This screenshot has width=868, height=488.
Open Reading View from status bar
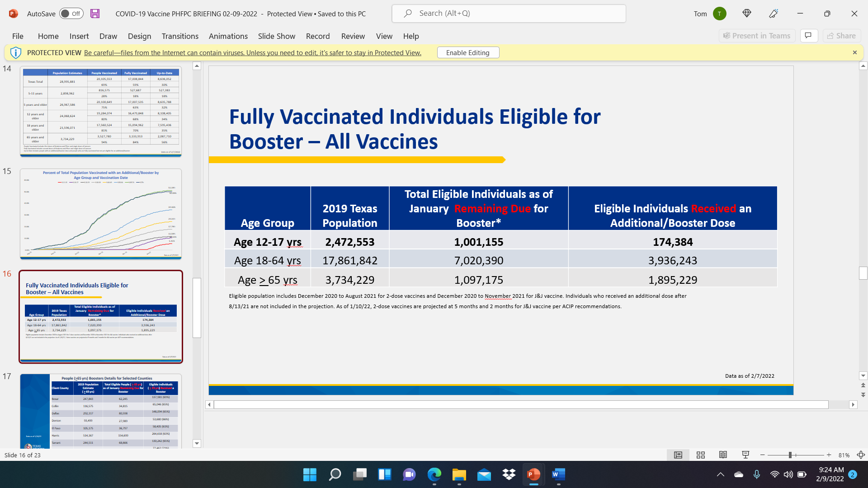click(x=723, y=455)
